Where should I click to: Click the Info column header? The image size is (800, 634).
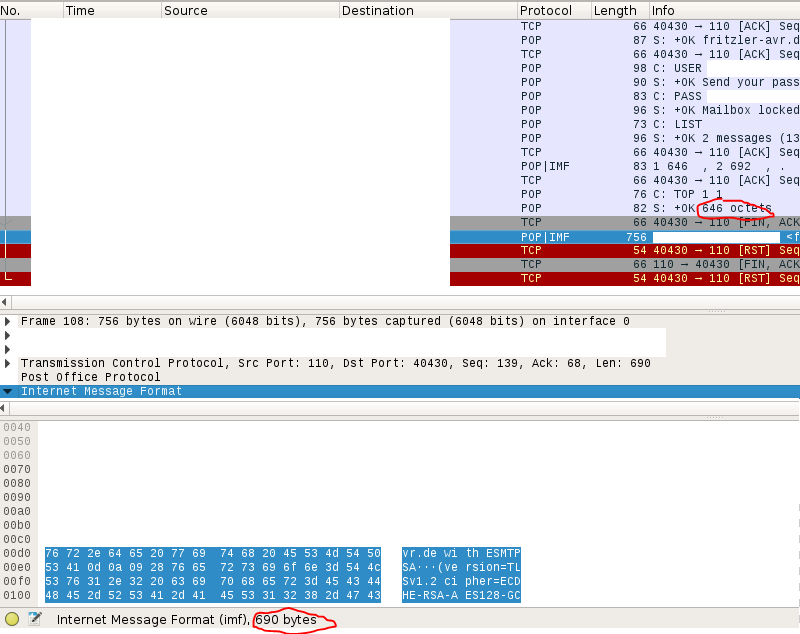[x=724, y=10]
